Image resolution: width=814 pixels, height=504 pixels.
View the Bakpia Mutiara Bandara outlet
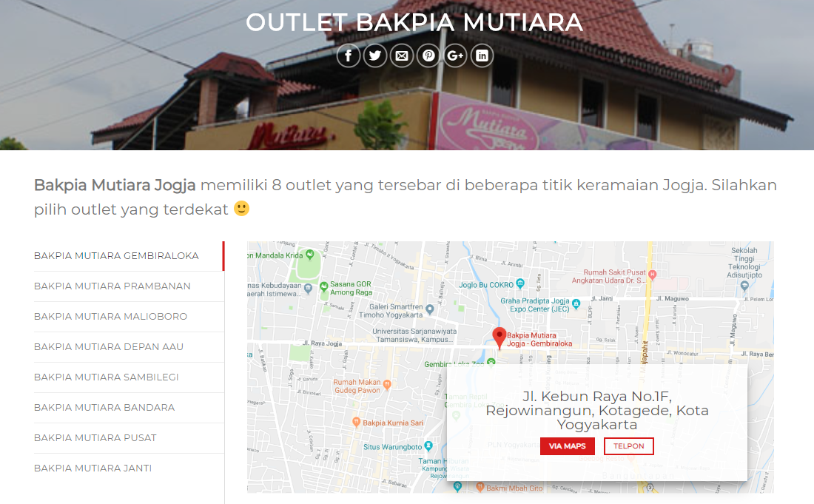pos(129,408)
